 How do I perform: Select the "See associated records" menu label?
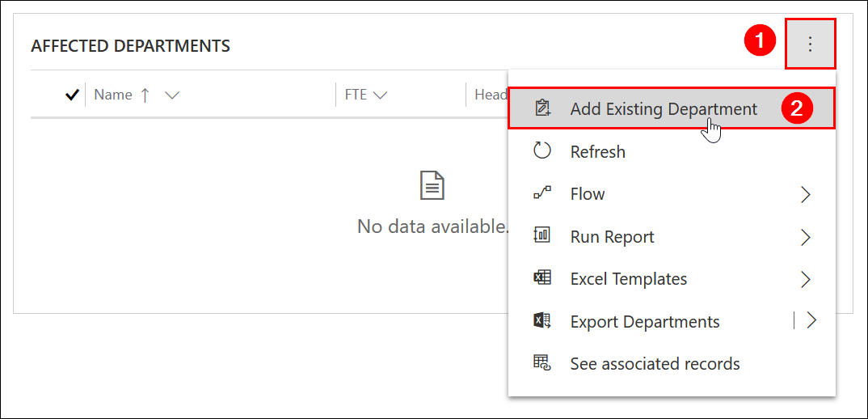655,364
